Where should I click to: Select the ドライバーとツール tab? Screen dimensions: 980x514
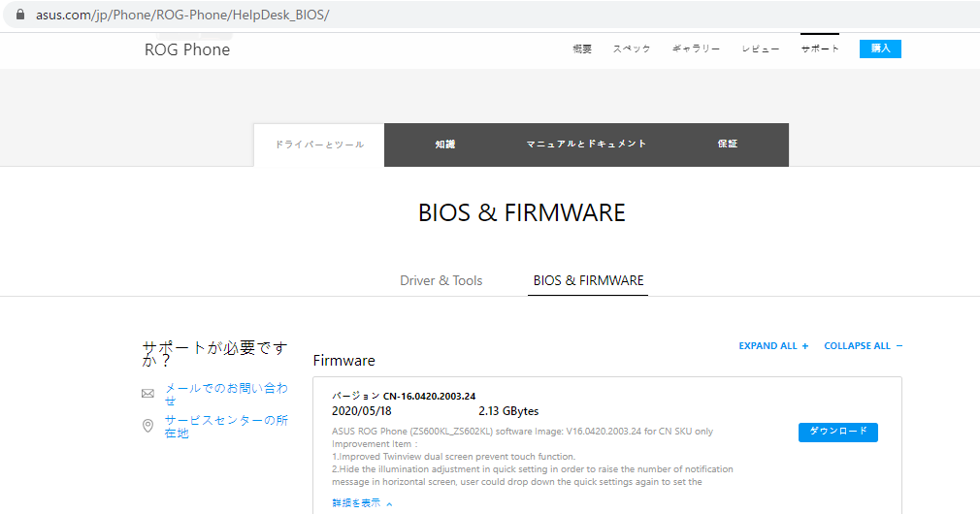coord(319,145)
